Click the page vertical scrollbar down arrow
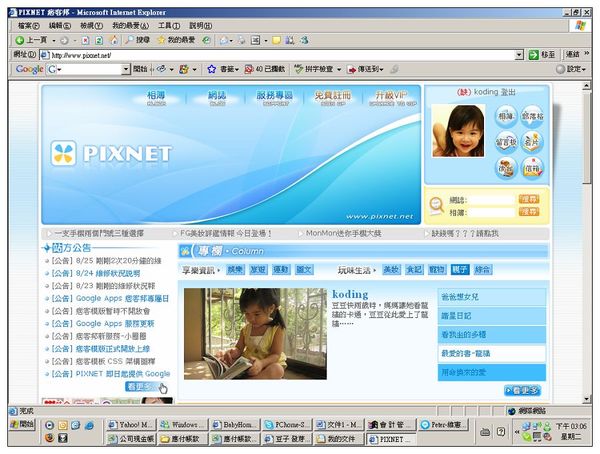The height and width of the screenshot is (454, 600). coord(587,399)
